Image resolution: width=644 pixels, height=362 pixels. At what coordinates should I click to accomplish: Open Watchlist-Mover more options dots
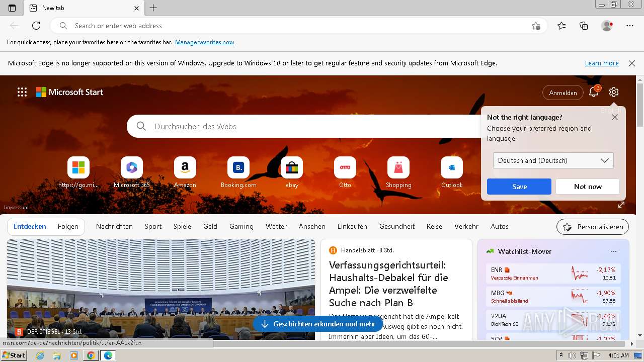tap(613, 251)
